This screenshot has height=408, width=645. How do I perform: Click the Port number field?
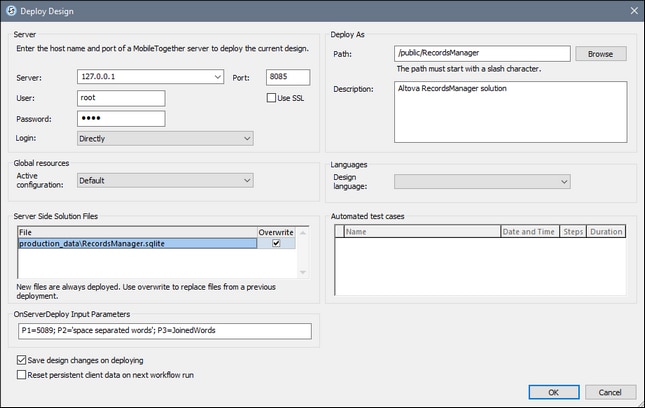point(288,77)
